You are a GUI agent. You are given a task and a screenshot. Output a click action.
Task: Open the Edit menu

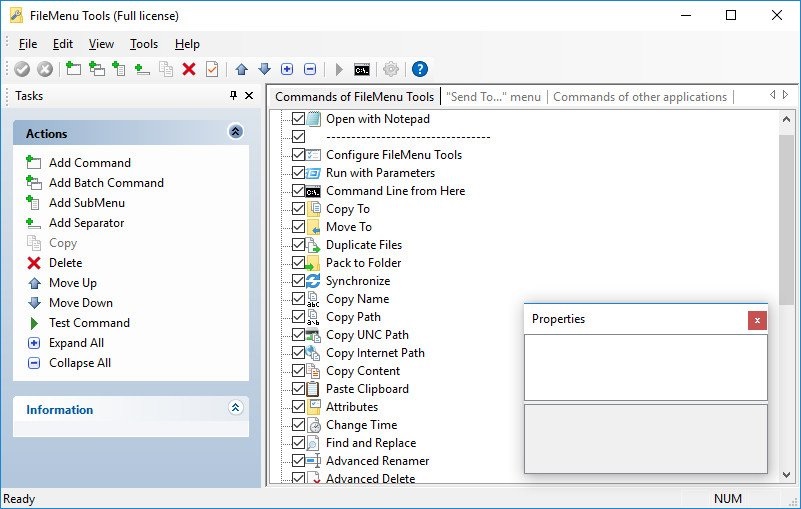click(x=63, y=44)
